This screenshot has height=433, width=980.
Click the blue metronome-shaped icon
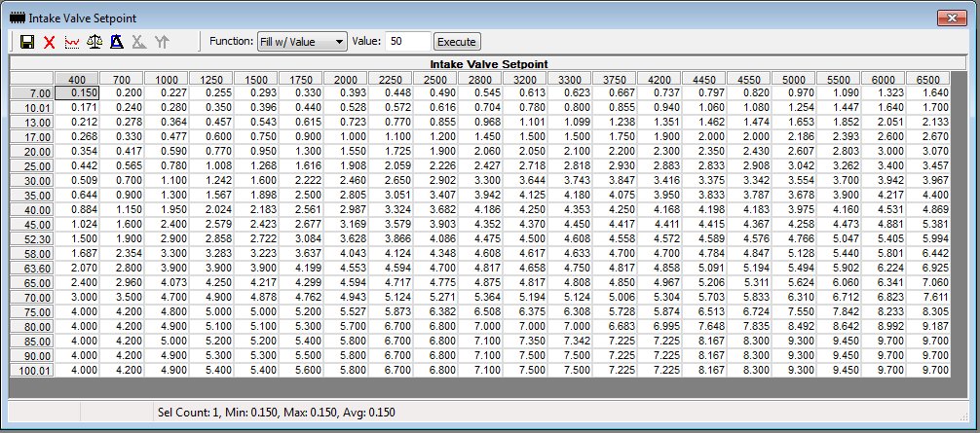[117, 43]
